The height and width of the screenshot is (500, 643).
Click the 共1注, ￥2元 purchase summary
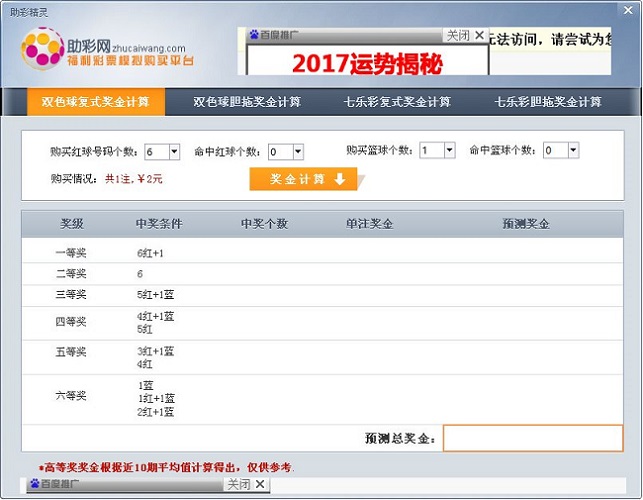[134, 179]
